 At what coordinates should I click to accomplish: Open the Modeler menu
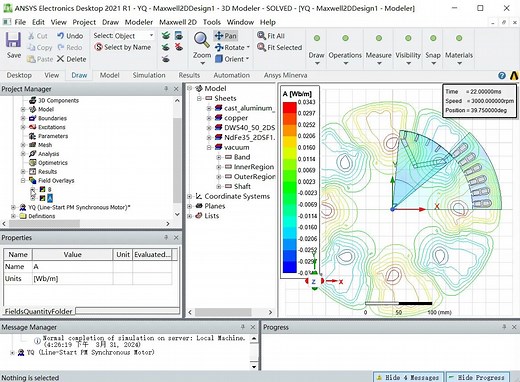pos(139,22)
